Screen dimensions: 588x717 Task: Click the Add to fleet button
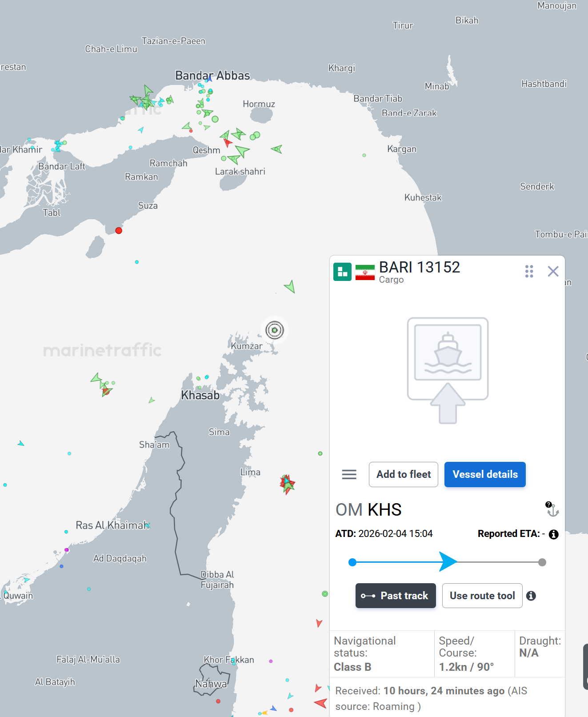(404, 474)
